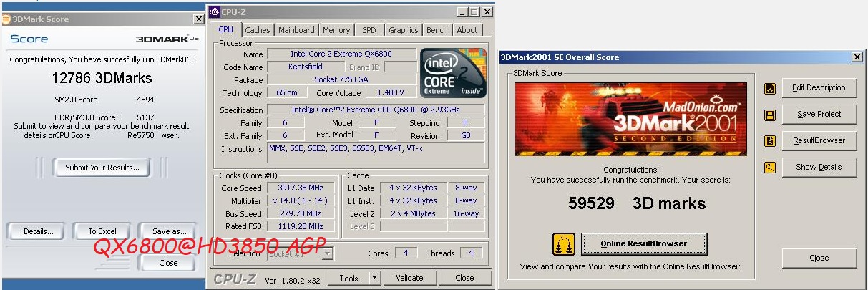Click the magnifier Show Details icon
868x290 pixels.
click(770, 168)
